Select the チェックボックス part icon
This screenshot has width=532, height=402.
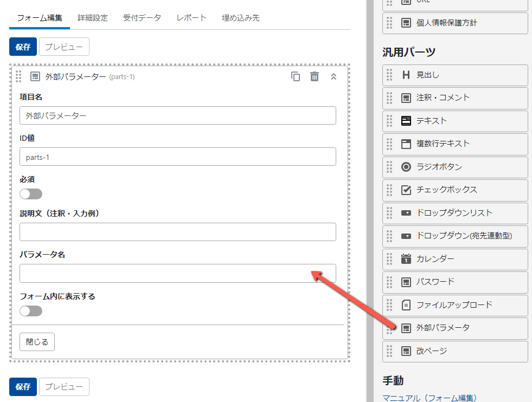click(406, 190)
